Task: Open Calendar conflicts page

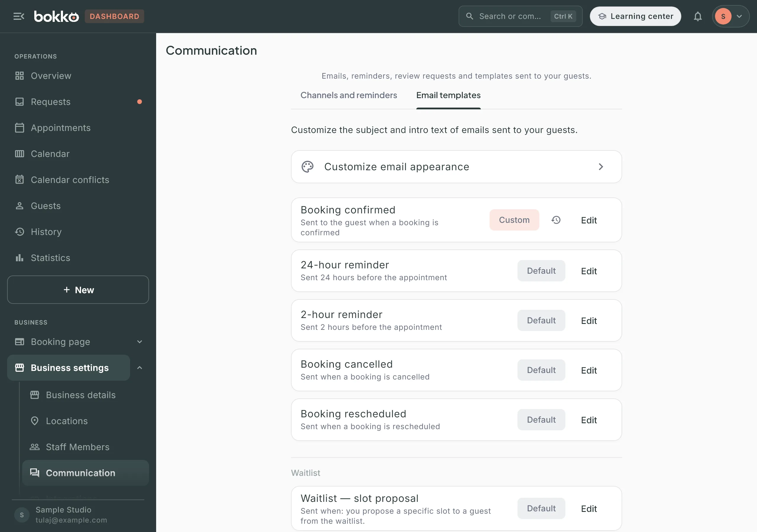Action: tap(78, 180)
